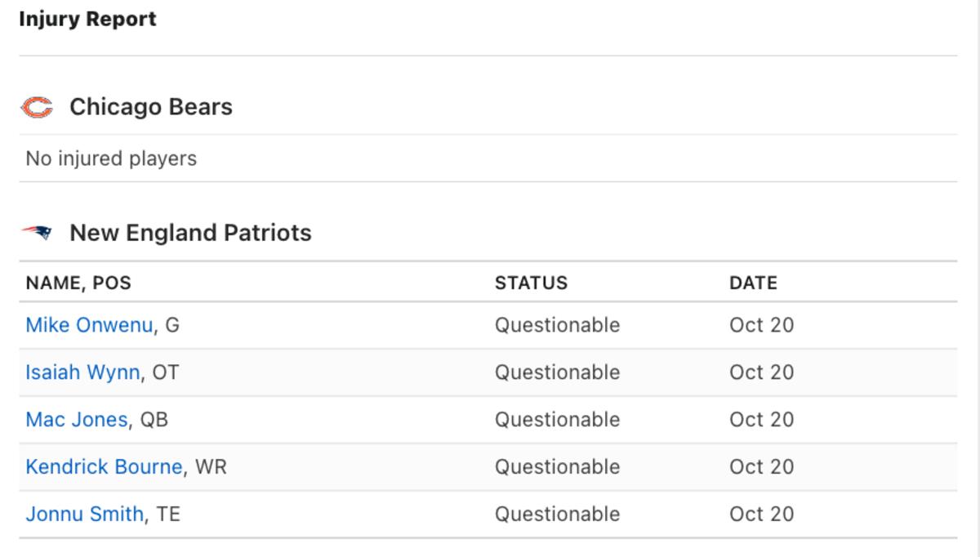Click the NAME, POS column header
Image resolution: width=980 pixels, height=557 pixels.
coord(78,283)
